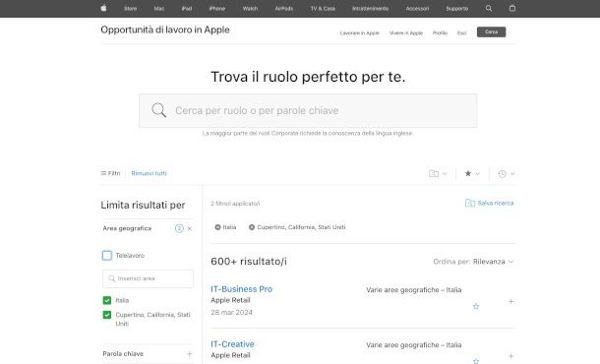Expand IT-Creative details with plus icon
Image resolution: width=600 pixels, height=364 pixels.
[510, 356]
